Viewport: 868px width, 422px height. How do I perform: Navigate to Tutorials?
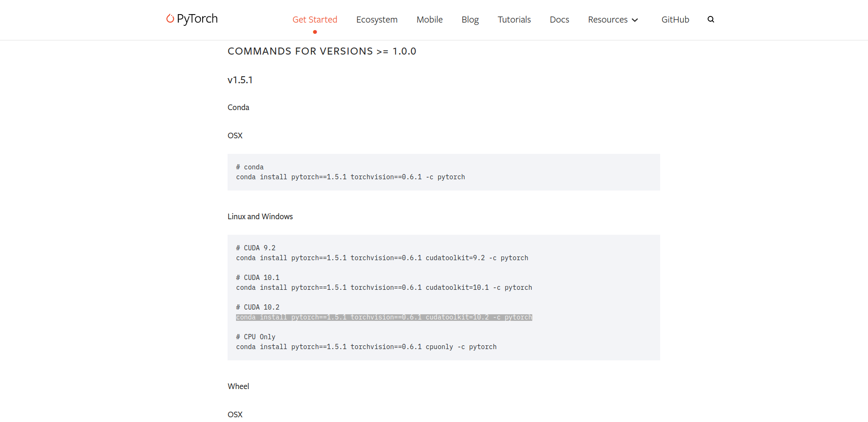[x=514, y=19]
